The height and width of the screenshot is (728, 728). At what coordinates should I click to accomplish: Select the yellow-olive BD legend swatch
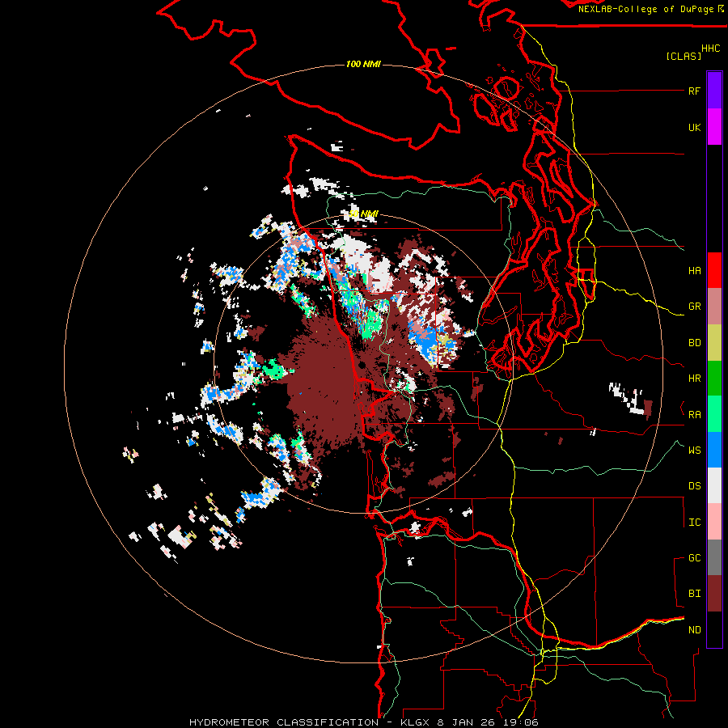point(714,343)
